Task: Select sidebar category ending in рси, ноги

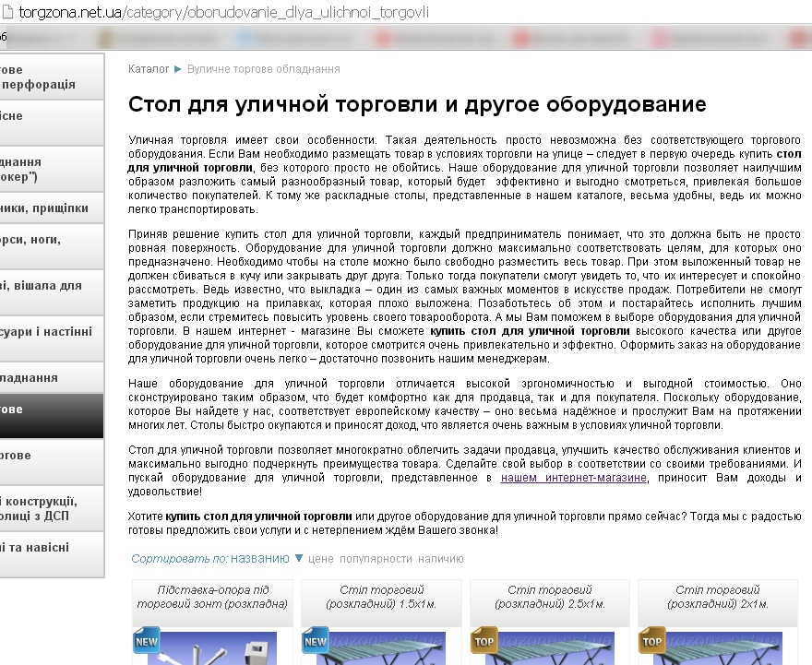Action: pos(52,246)
